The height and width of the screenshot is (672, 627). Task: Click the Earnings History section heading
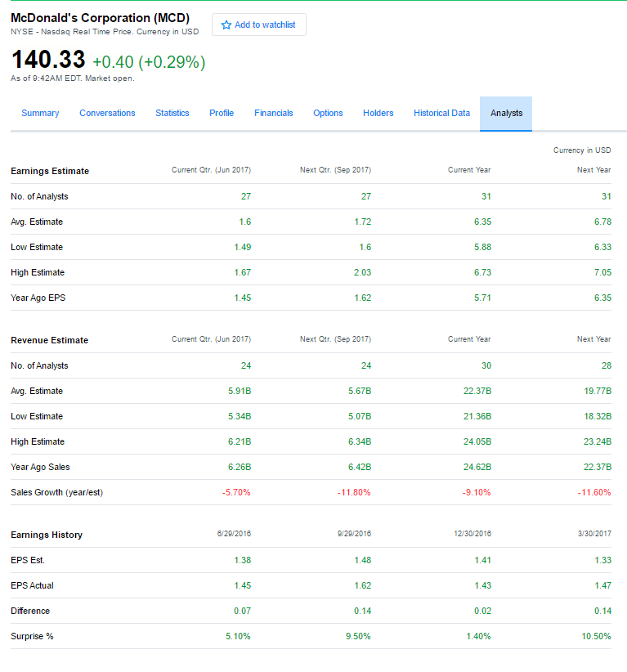(47, 535)
